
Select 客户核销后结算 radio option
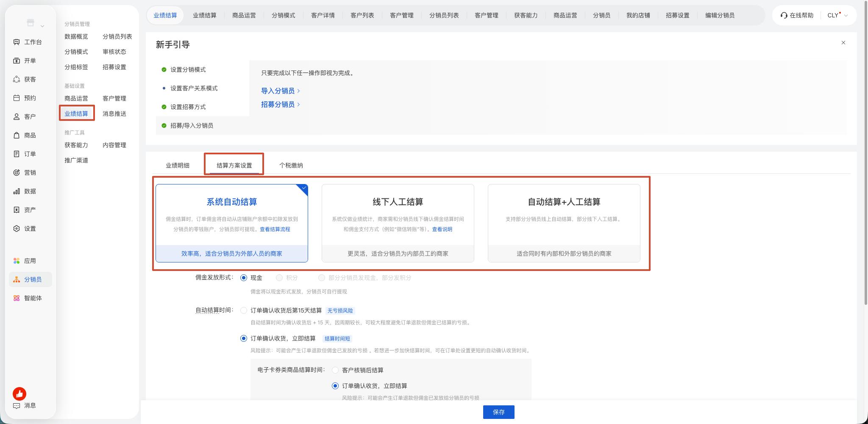[x=335, y=370]
